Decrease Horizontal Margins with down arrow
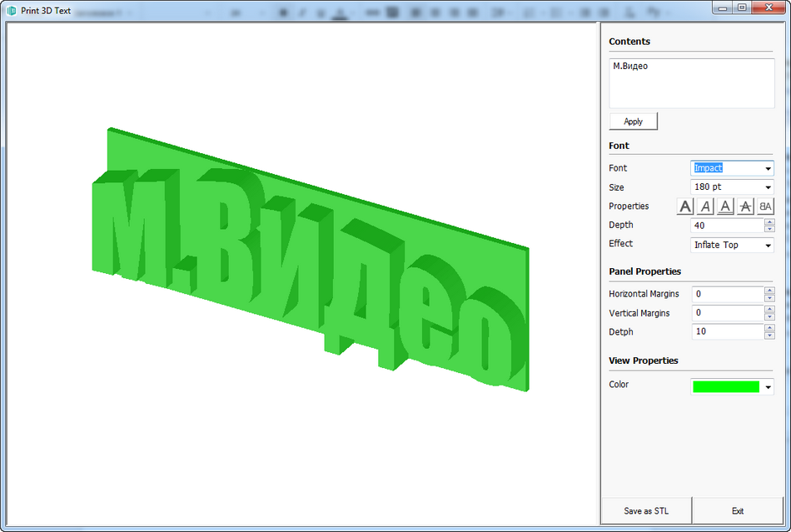 (x=769, y=297)
